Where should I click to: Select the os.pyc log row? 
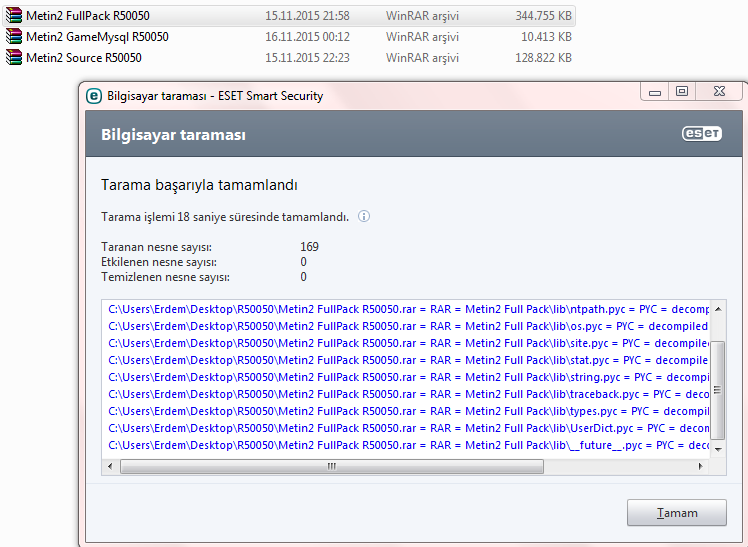click(x=408, y=326)
